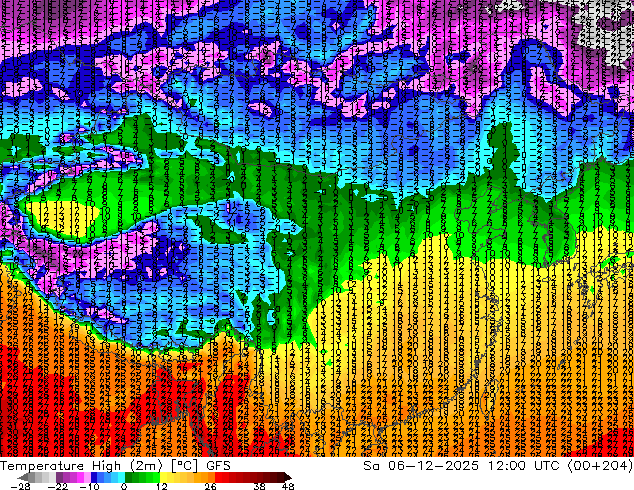Click the 26 legend value
The image size is (634, 490).
pyautogui.click(x=210, y=486)
